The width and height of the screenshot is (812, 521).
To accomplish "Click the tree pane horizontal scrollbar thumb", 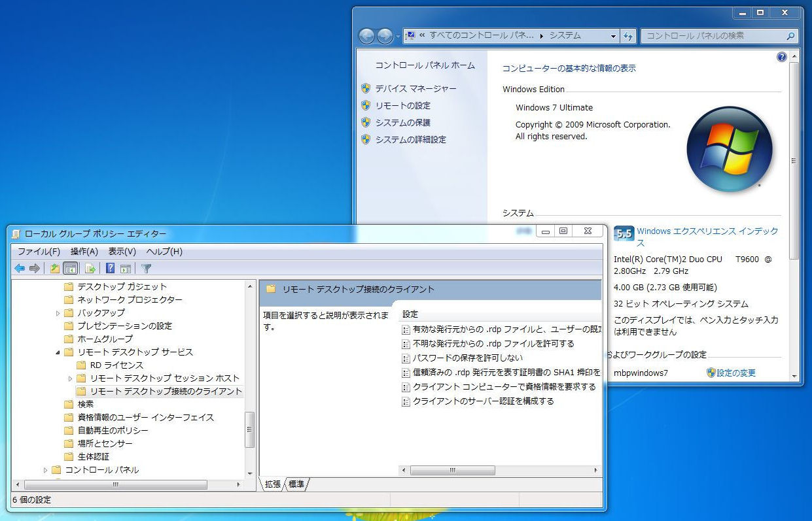I will [115, 484].
